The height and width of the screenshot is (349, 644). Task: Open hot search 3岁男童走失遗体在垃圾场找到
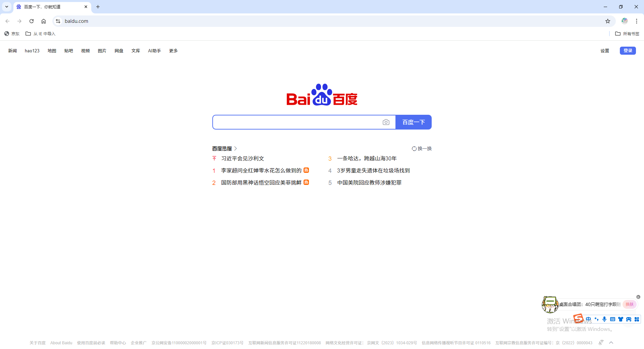[x=373, y=170]
